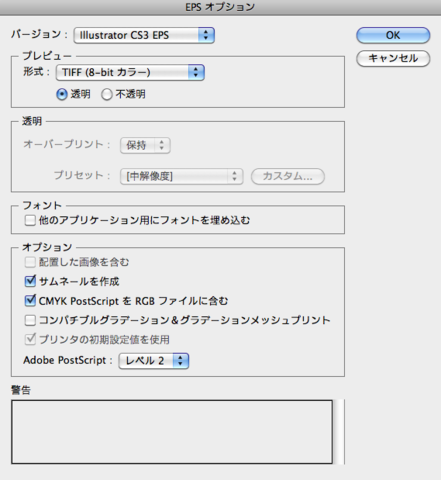Open the オーバープリント dropdown showing 保持
The height and width of the screenshot is (480, 441).
point(145,145)
